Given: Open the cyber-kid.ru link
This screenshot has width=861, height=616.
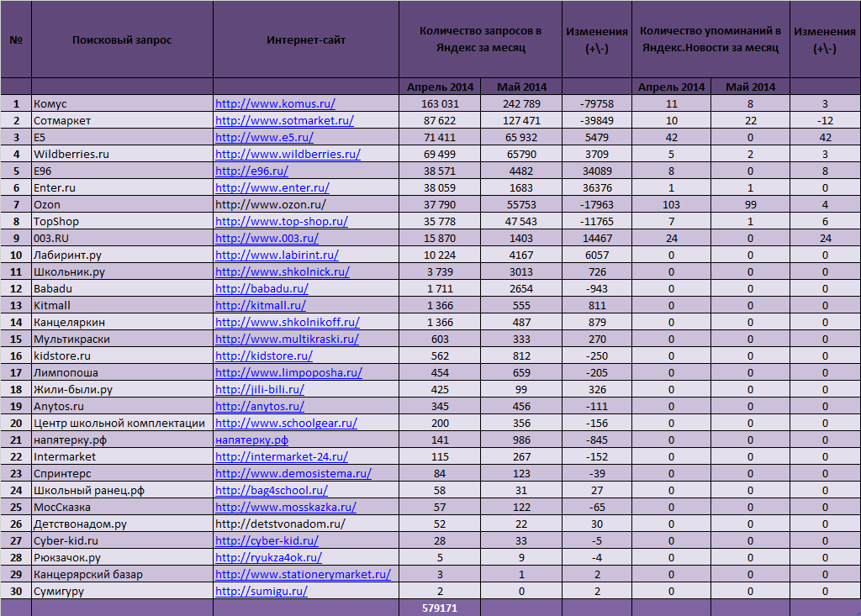Looking at the screenshot, I should [267, 540].
